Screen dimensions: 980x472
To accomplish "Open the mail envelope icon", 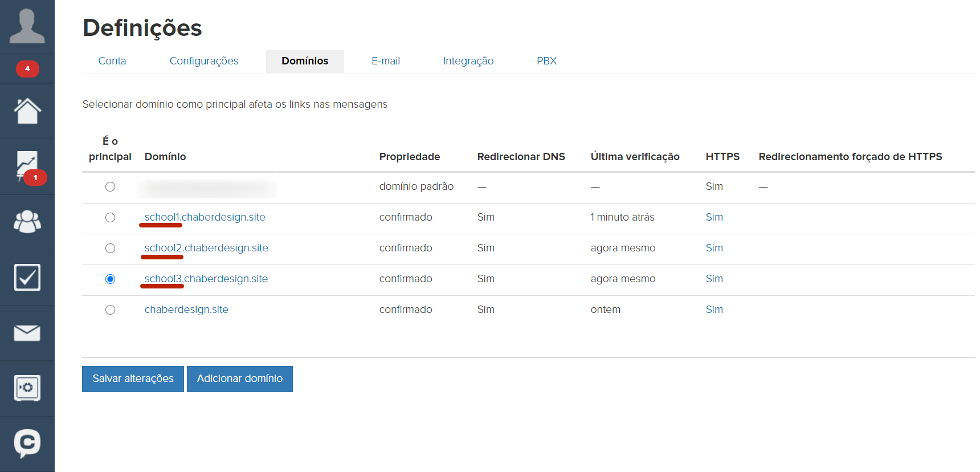I will click(x=27, y=333).
